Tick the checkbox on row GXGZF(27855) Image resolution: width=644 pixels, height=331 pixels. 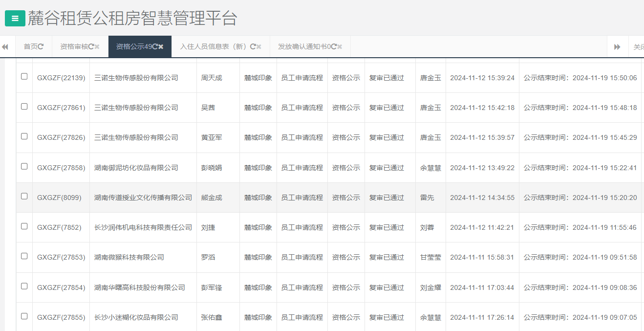click(24, 317)
